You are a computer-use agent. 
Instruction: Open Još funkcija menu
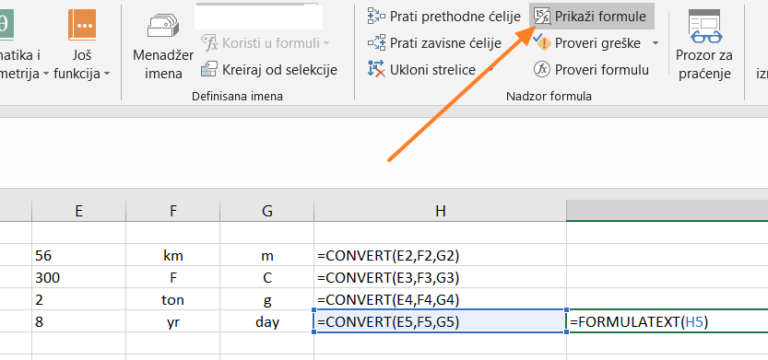tap(82, 45)
